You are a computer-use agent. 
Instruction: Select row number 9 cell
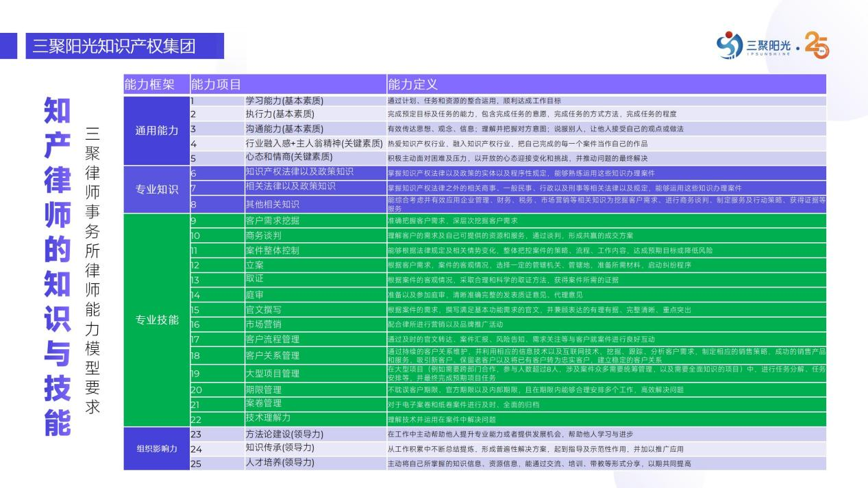pos(217,220)
